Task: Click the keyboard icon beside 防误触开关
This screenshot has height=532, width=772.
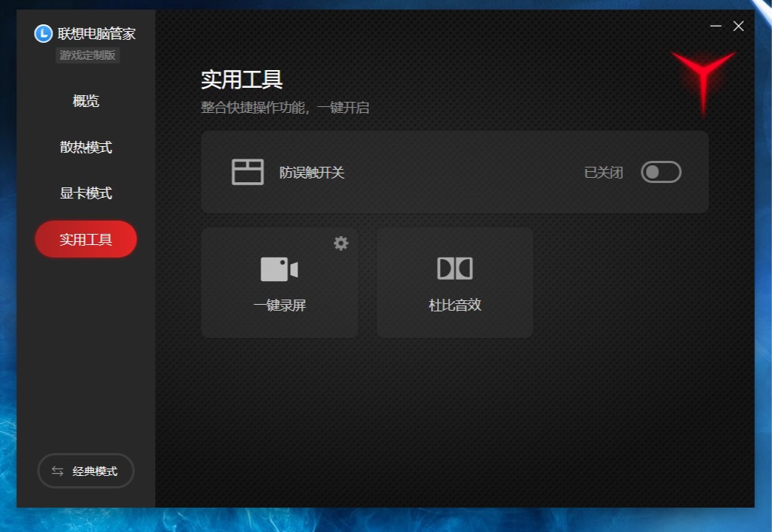Action: (x=248, y=171)
